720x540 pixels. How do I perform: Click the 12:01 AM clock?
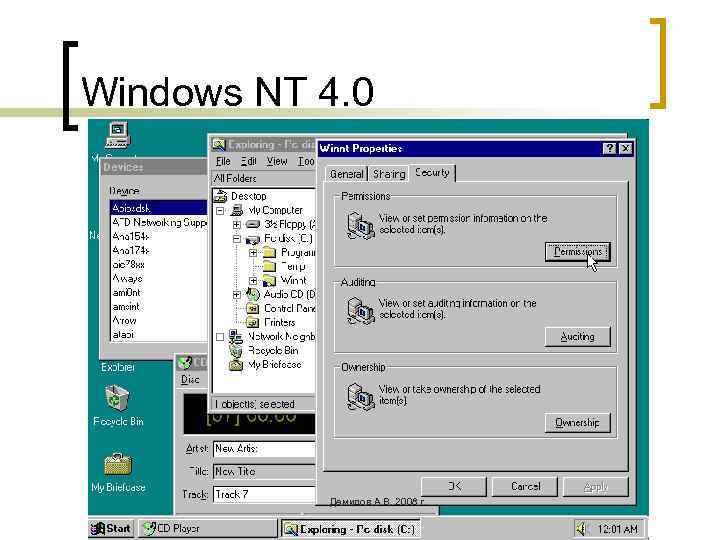(618, 529)
